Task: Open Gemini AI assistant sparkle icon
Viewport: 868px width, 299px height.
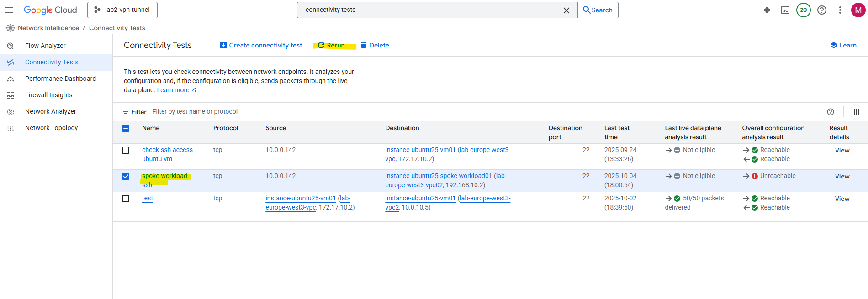Action: (767, 10)
